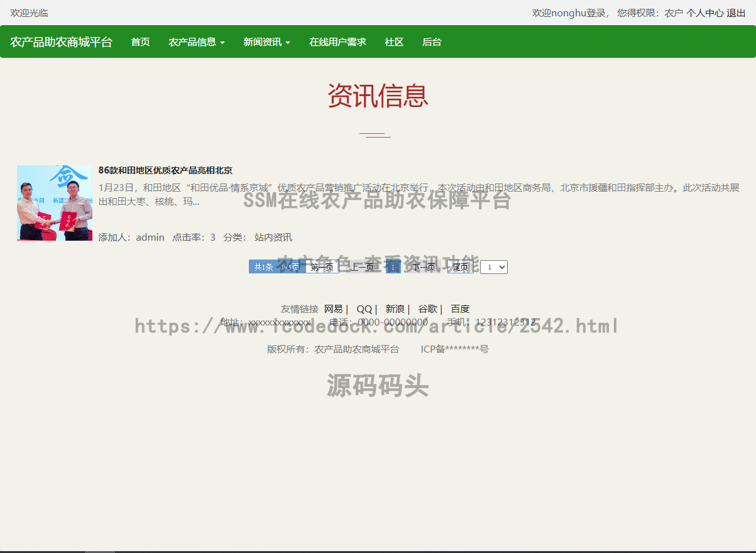The height and width of the screenshot is (553, 756).
Task: Open the article photo thumbnail
Action: pyautogui.click(x=55, y=203)
